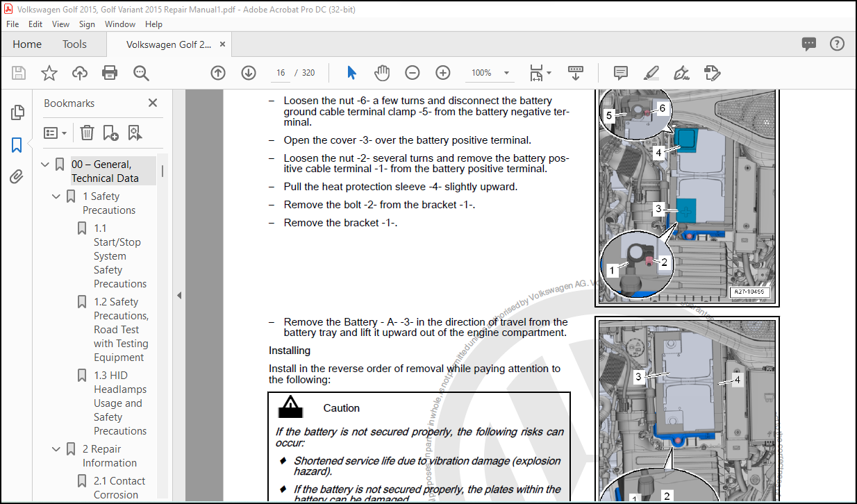Zoom out with the minus icon
The image size is (857, 504).
(x=413, y=73)
